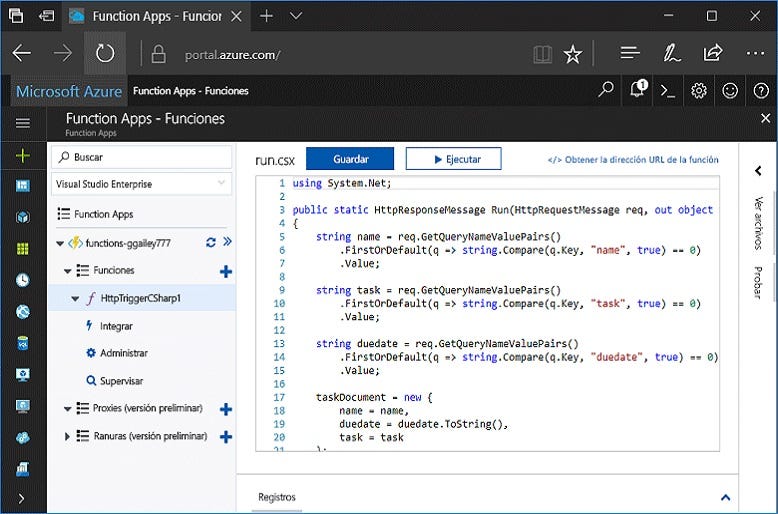The image size is (778, 514).
Task: Click the Web Note pen icon
Action: [x=671, y=53]
